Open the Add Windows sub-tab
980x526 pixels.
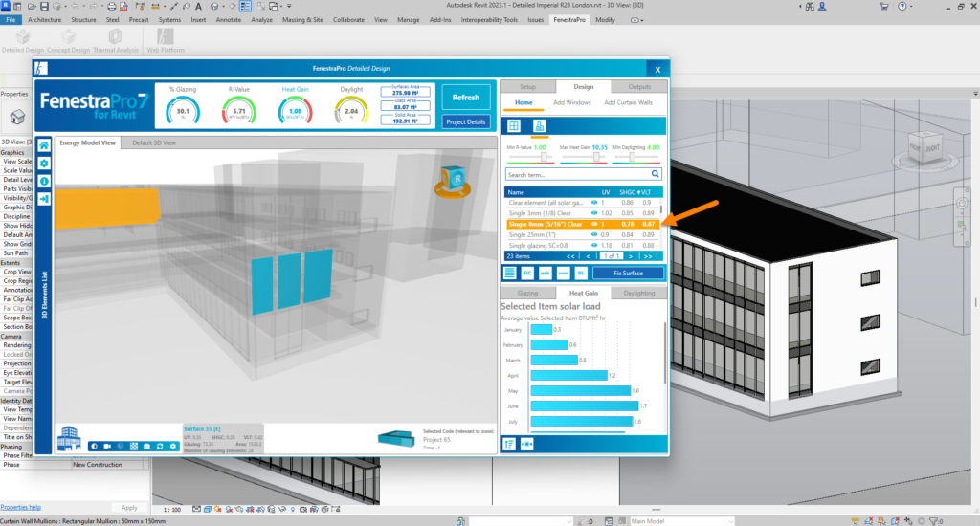point(572,102)
